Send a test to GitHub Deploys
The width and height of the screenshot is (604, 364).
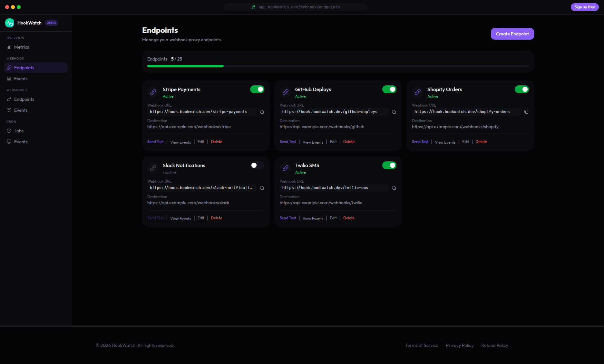point(287,142)
